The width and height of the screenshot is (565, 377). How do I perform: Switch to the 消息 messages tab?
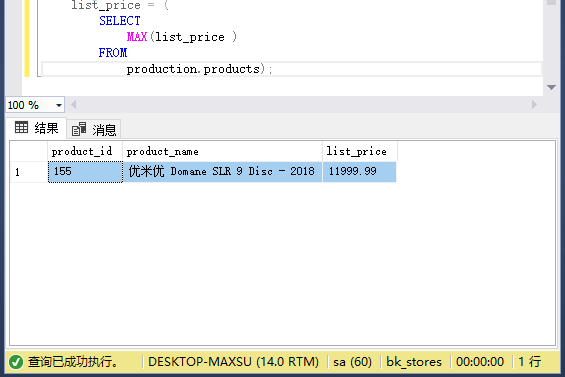[x=94, y=129]
